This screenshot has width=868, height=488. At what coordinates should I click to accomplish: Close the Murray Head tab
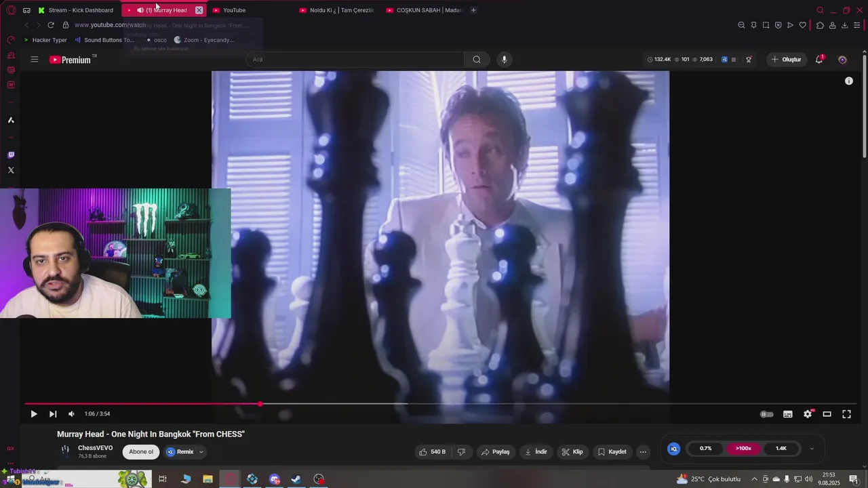click(199, 10)
